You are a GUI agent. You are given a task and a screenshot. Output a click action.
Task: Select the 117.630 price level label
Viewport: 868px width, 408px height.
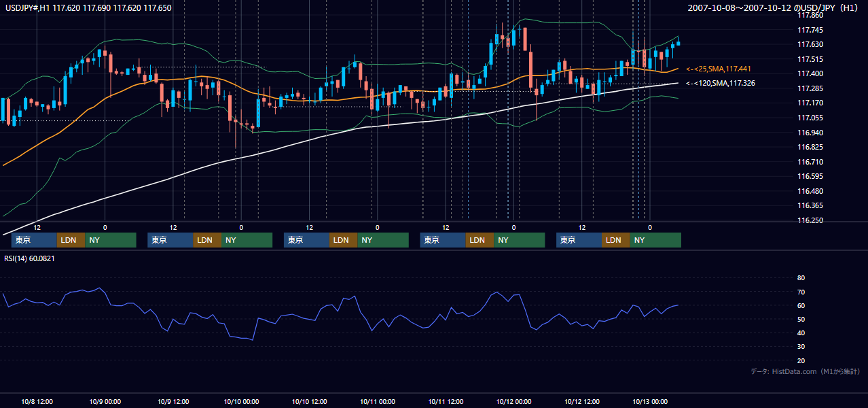click(x=810, y=44)
